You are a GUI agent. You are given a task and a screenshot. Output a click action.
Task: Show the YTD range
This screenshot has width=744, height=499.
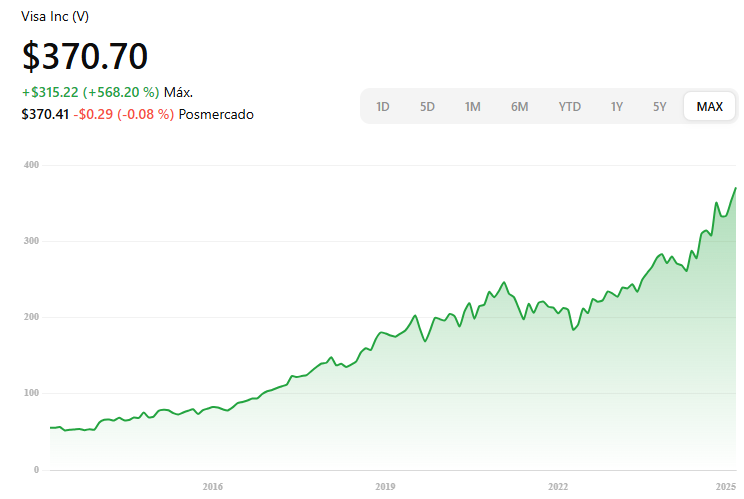coord(569,107)
